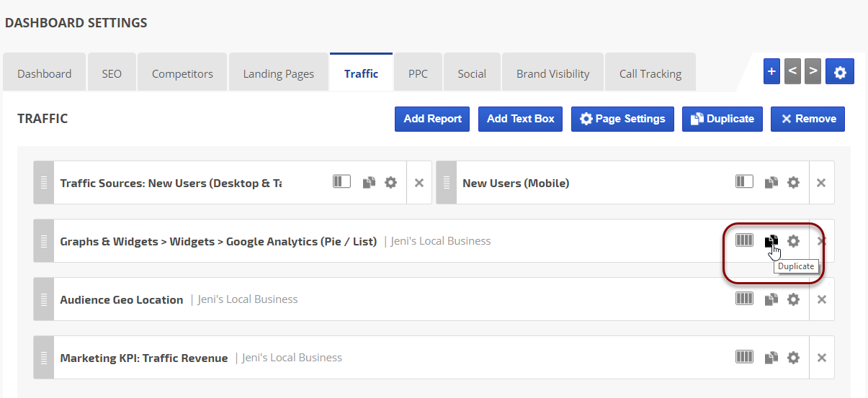Move tab left with the < arrow

click(x=792, y=71)
